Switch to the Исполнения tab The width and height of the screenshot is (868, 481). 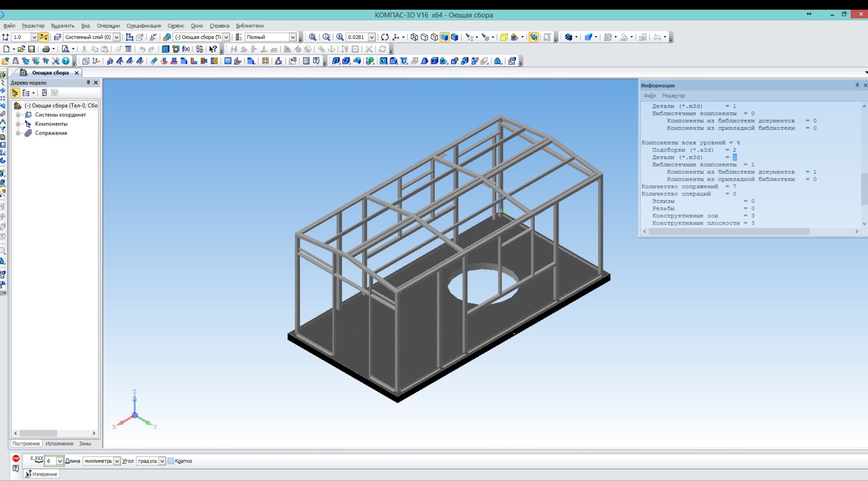click(59, 443)
